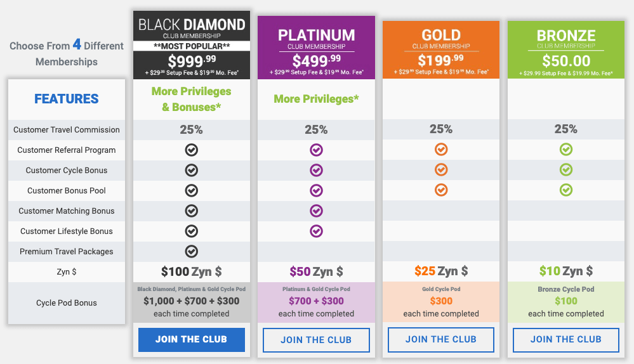Viewport: 634px width, 364px height.
Task: Click the $100 Zyn $ amount
Action: 191,271
